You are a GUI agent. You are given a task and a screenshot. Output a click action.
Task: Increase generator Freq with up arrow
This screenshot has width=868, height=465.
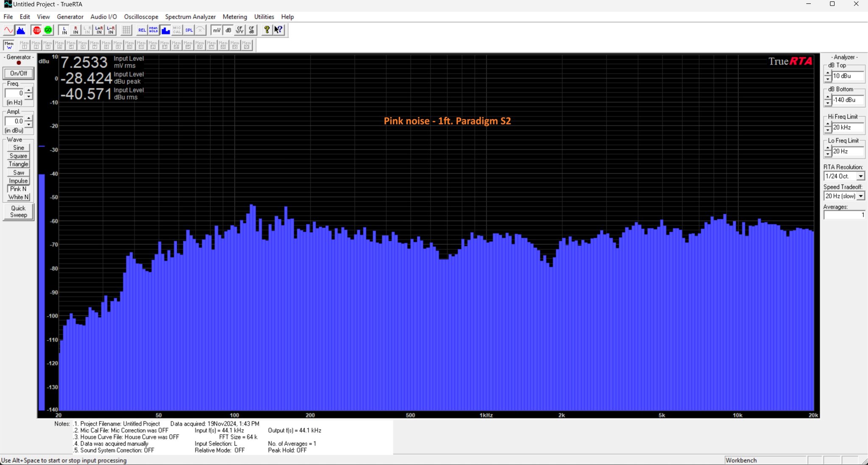pos(28,90)
